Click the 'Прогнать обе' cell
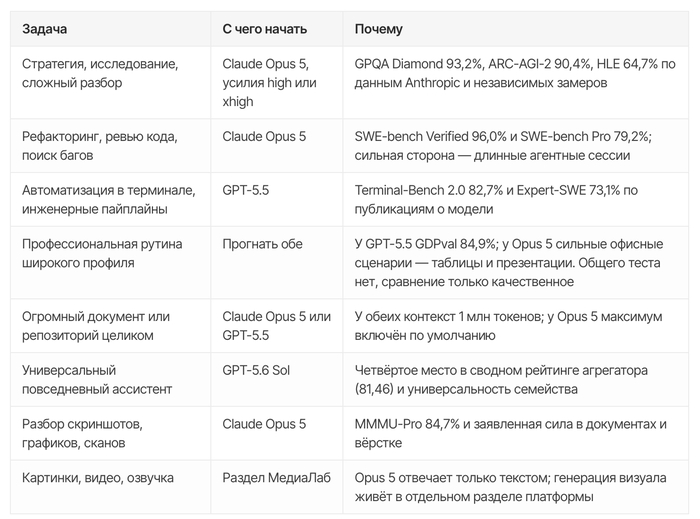Viewport: 700px width, 519px height. 277,263
